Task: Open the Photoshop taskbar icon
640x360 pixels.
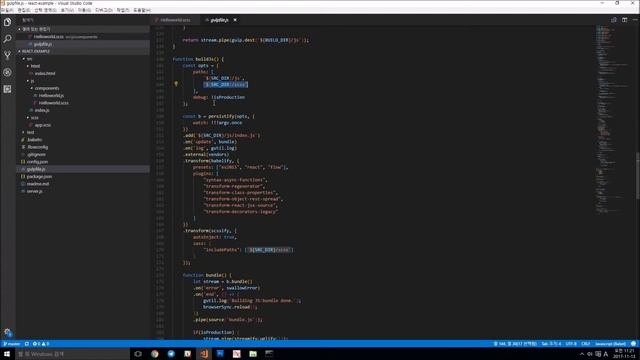Action: (220, 354)
